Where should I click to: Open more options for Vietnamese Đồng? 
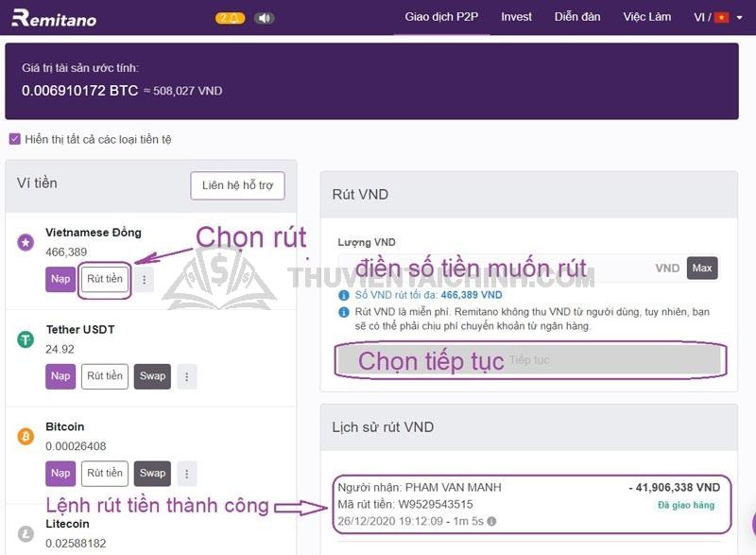coord(145,280)
